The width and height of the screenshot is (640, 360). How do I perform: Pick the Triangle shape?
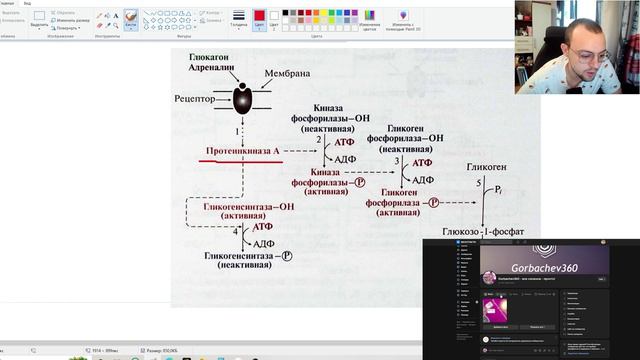coord(189,13)
